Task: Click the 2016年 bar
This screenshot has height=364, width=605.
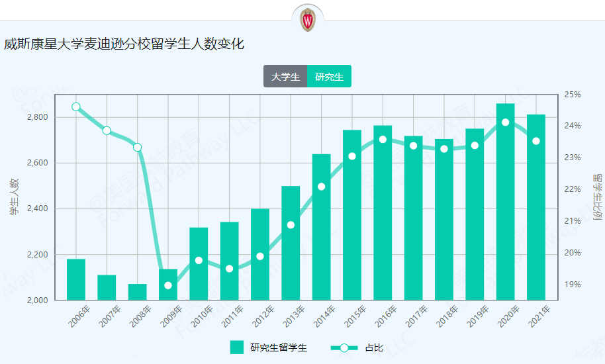Action: coord(383,213)
